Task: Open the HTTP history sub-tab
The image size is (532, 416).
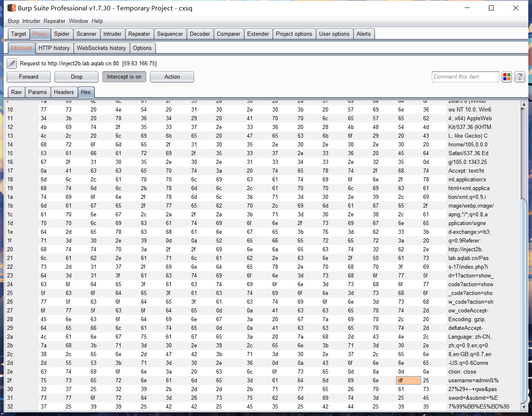Action: (x=54, y=48)
